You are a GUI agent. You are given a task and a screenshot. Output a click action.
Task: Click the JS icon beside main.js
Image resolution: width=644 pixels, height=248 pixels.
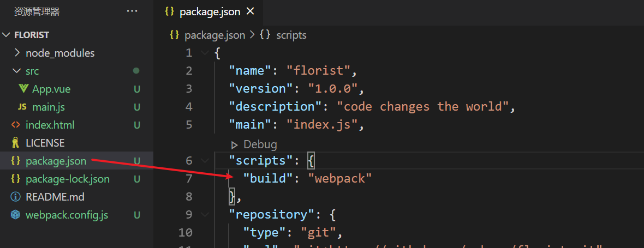tap(22, 107)
